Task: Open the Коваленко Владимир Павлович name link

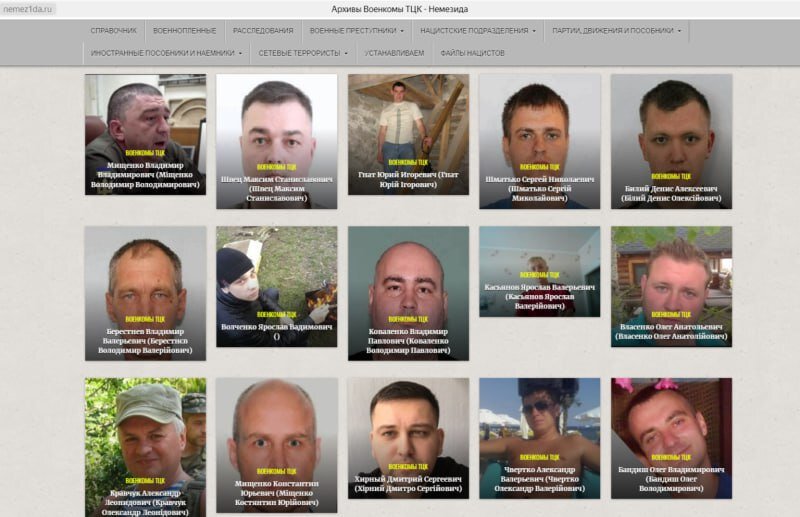Action: pyautogui.click(x=408, y=341)
